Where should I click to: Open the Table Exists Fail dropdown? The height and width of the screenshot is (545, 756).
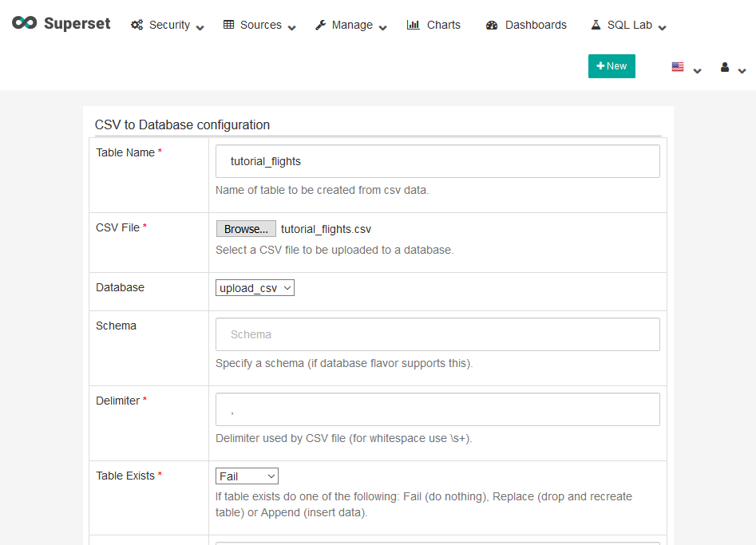click(x=247, y=476)
